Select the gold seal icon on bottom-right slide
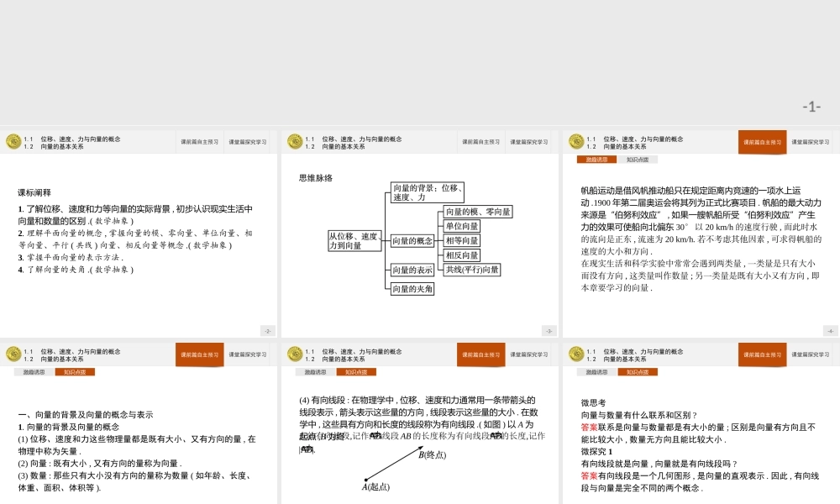 (x=575, y=354)
